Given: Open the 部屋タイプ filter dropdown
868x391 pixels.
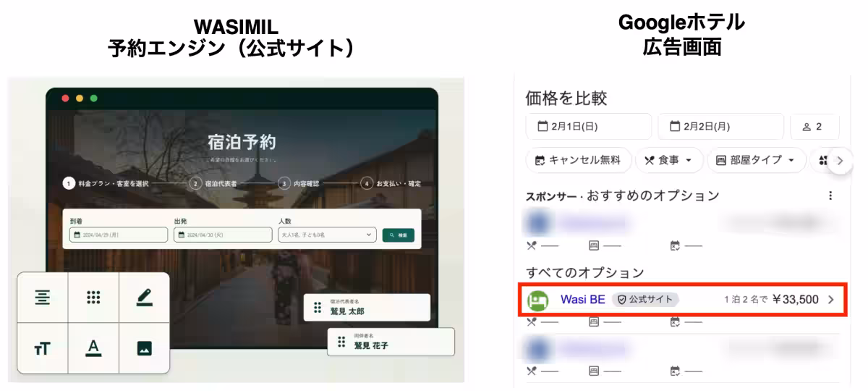Looking at the screenshot, I should pos(757,161).
